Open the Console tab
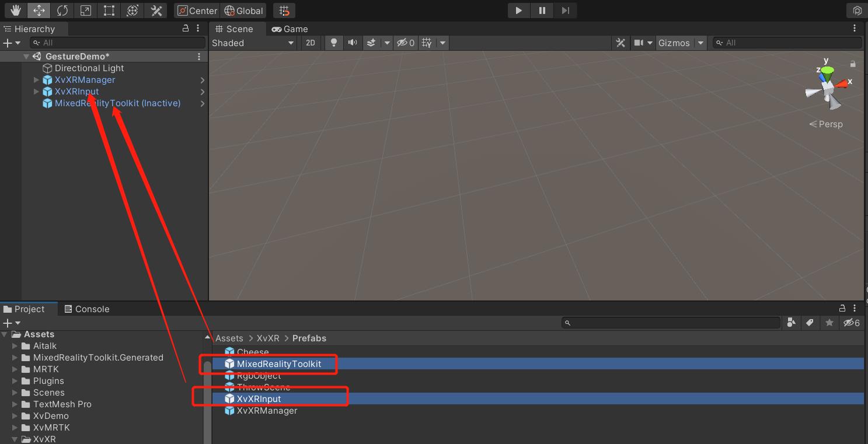The height and width of the screenshot is (444, 868). [x=87, y=309]
